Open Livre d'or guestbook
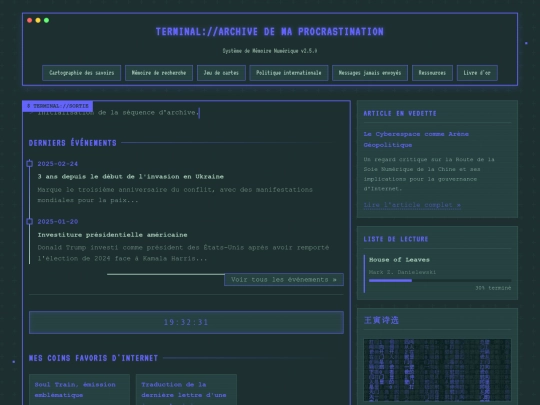Image resolution: width=540 pixels, height=405 pixels. tap(477, 73)
